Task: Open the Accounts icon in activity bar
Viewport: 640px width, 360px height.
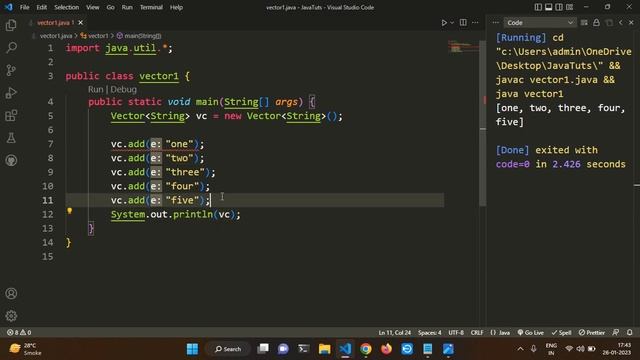Action: (11, 293)
